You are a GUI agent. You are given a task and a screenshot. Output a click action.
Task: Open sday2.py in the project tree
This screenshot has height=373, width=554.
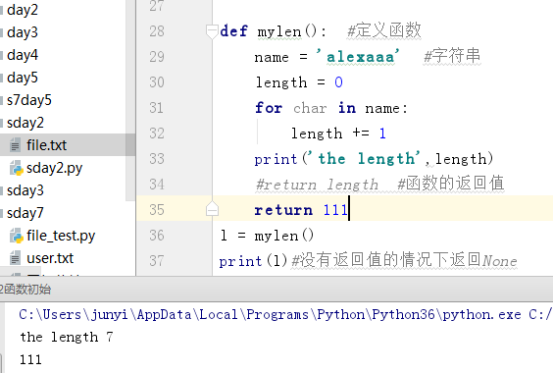tap(54, 168)
